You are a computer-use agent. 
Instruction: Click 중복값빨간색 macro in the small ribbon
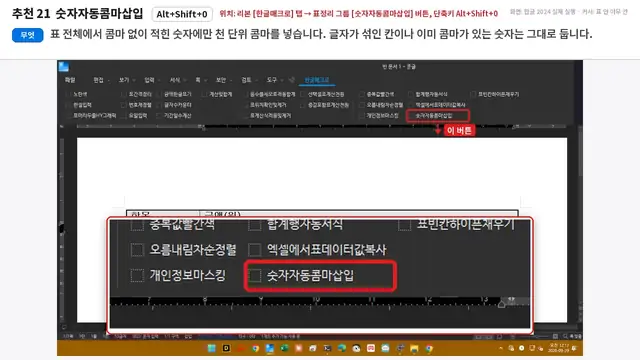(377, 94)
